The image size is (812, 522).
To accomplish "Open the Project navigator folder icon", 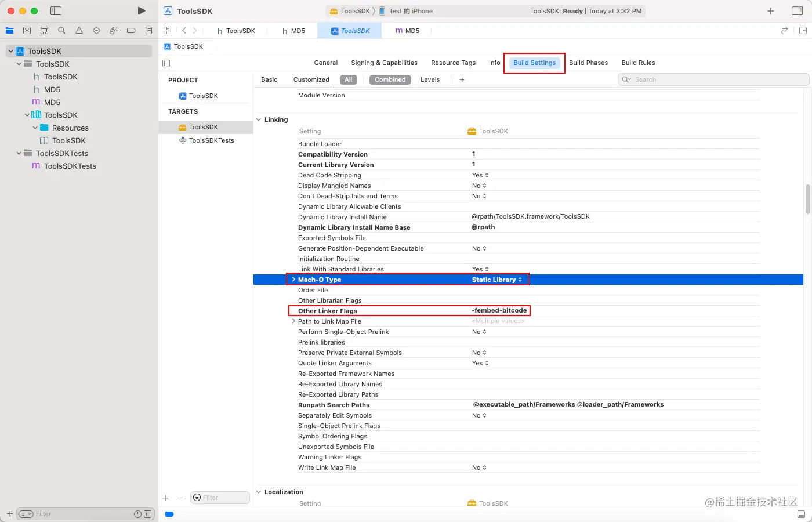I will [10, 31].
